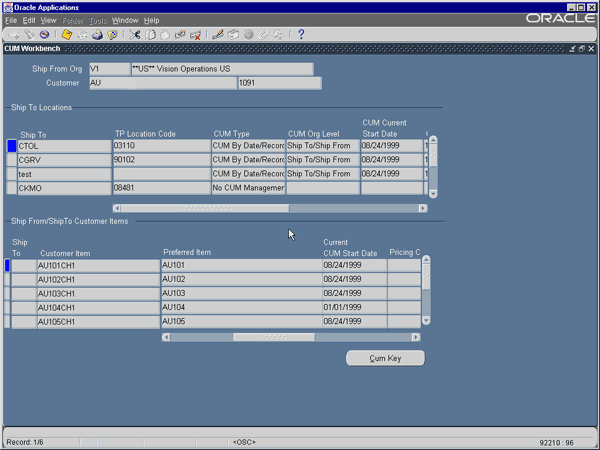Click the Cum Key button

pos(385,358)
